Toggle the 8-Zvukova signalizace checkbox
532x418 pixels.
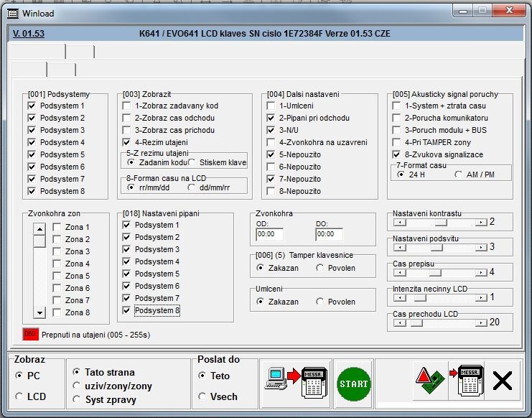pyautogui.click(x=396, y=154)
